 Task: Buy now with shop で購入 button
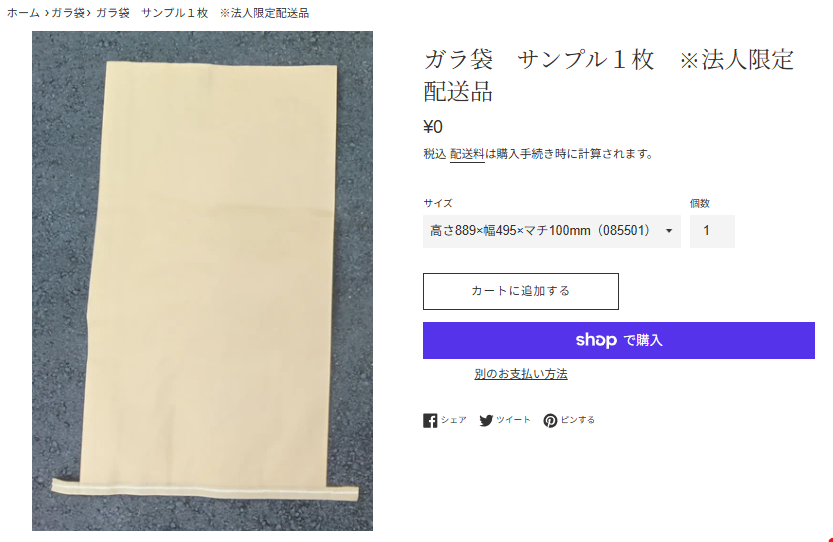618,340
